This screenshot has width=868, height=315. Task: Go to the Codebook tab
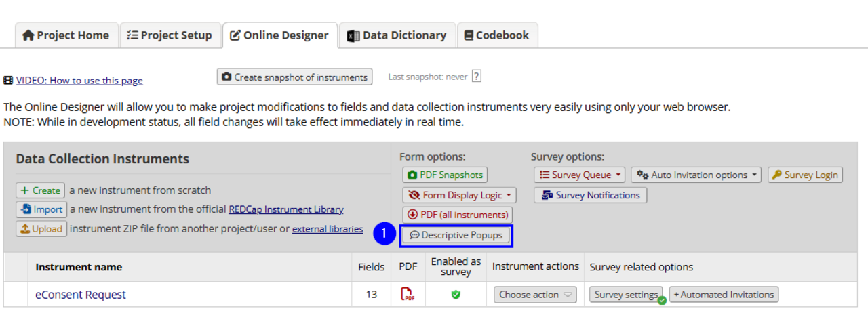497,35
